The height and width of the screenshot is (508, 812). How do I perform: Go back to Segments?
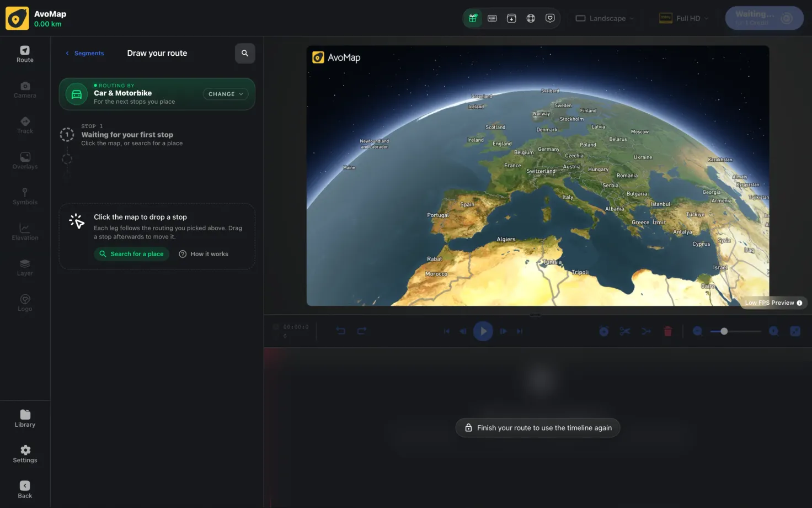coord(85,53)
